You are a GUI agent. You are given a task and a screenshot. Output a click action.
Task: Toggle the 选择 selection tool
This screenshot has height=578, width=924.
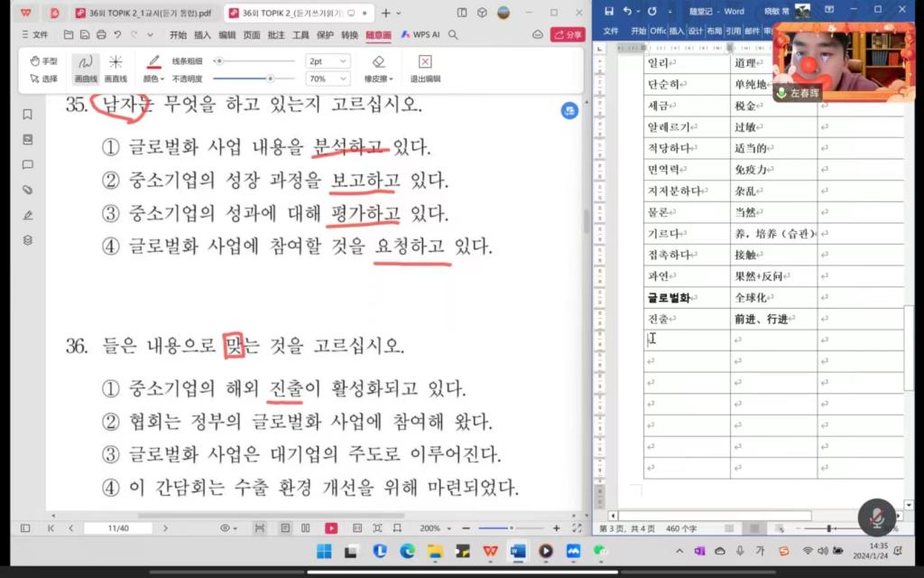tap(43, 79)
